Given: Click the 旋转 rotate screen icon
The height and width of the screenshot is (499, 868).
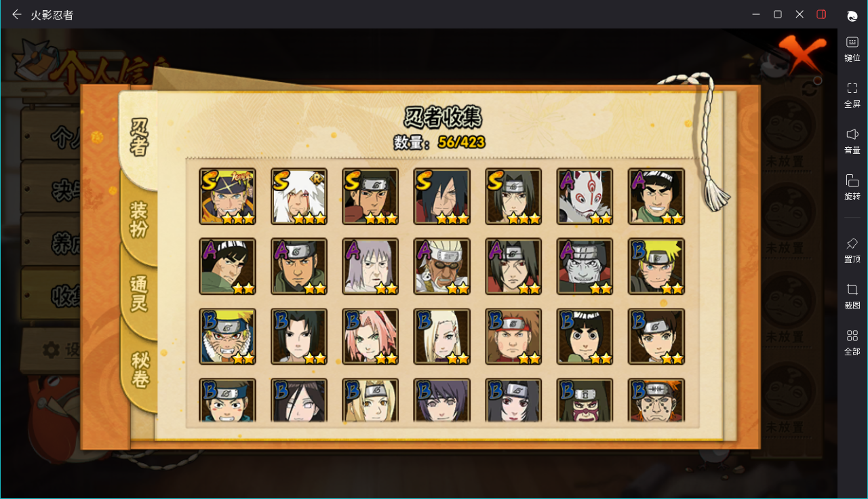Looking at the screenshot, I should tap(852, 187).
